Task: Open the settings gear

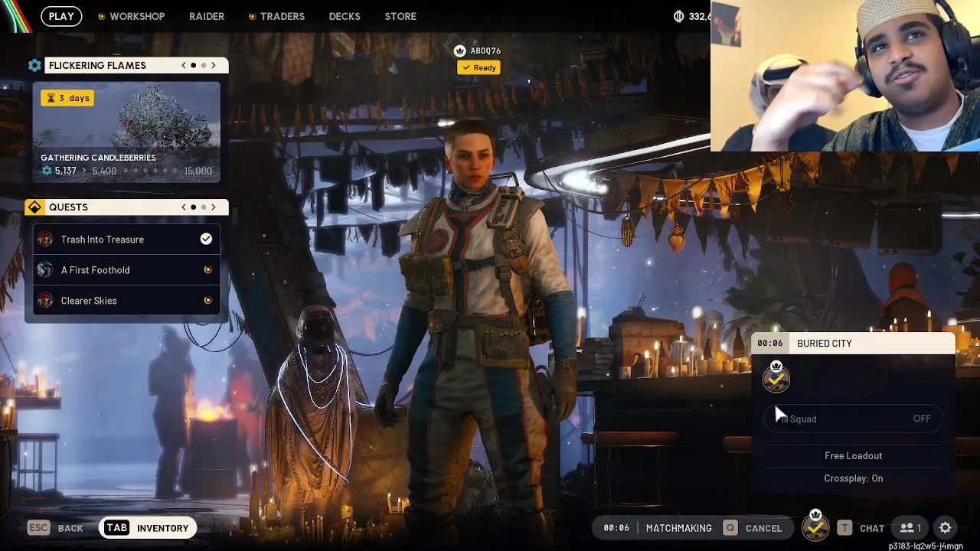Action: (x=946, y=528)
